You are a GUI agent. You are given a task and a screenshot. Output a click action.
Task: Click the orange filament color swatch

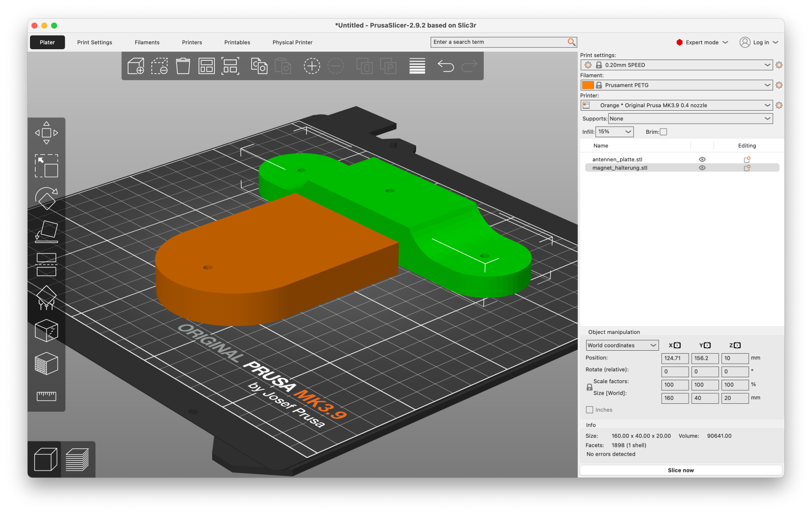pos(588,85)
